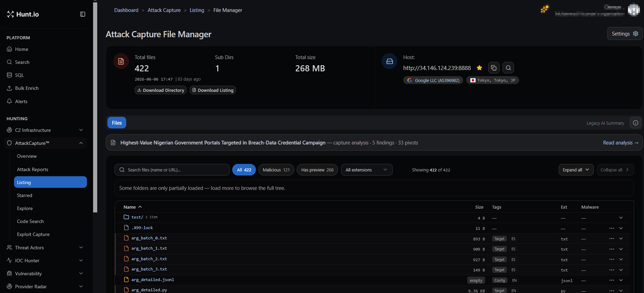Open more options for arg_batch_1.txt

click(612, 249)
